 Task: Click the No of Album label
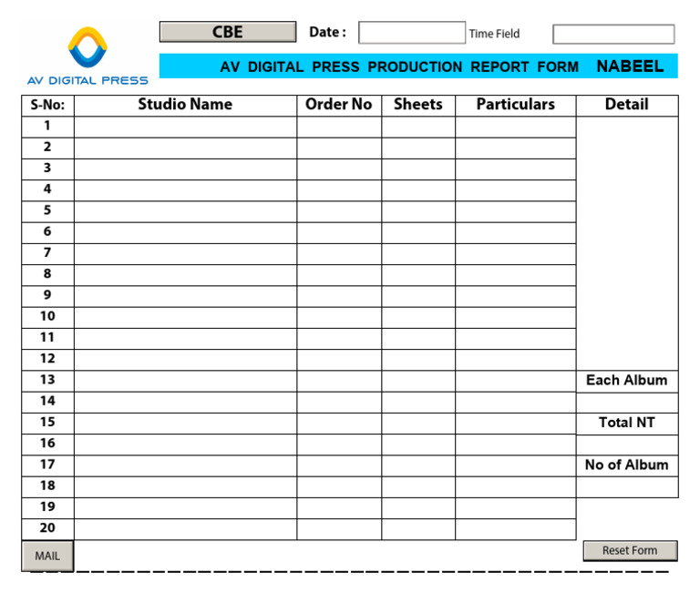tap(627, 465)
